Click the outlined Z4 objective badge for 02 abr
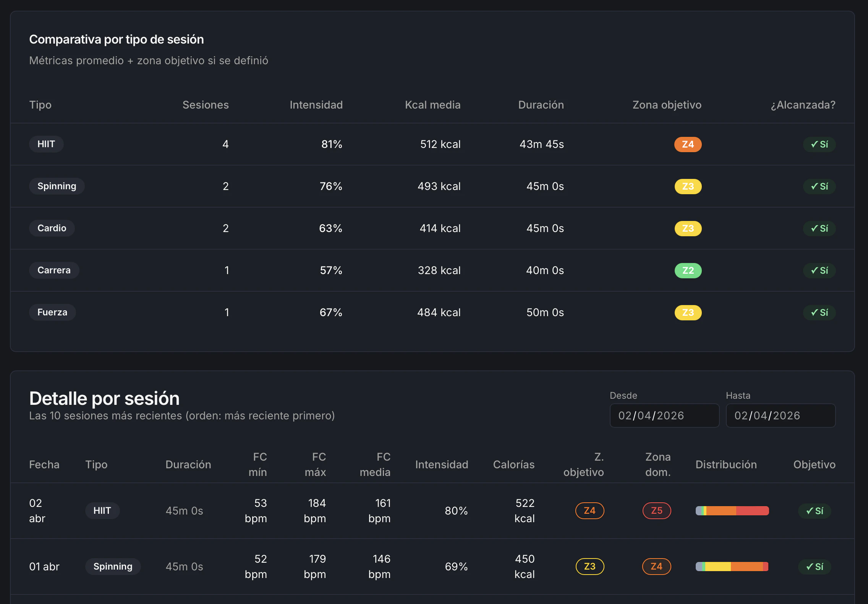Screen dimensions: 868x604 589,511
